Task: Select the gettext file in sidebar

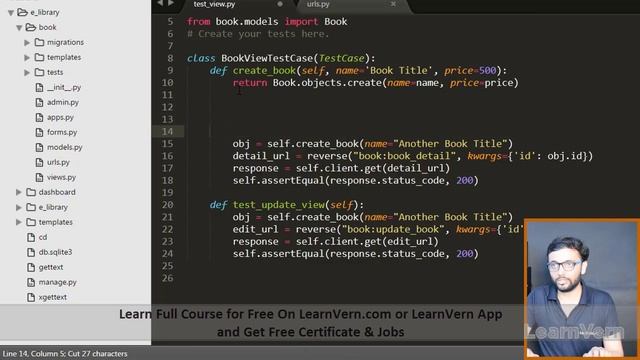Action: point(51,267)
